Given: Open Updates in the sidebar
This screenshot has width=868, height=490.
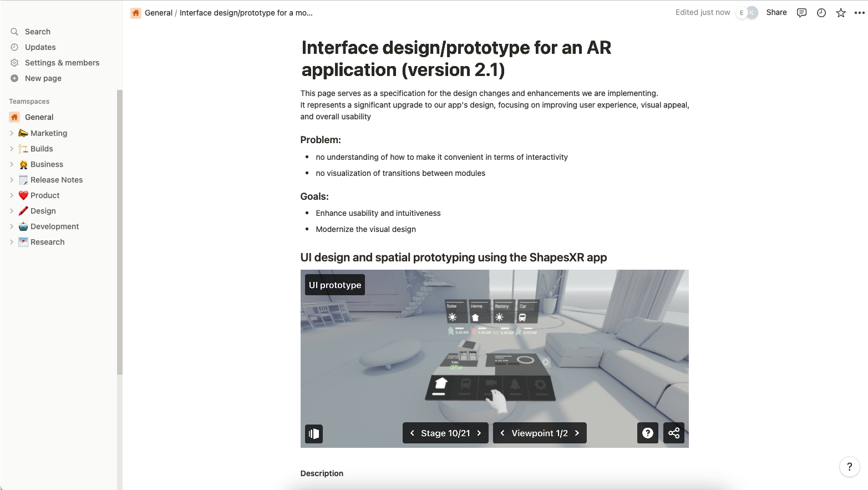Looking at the screenshot, I should [40, 47].
